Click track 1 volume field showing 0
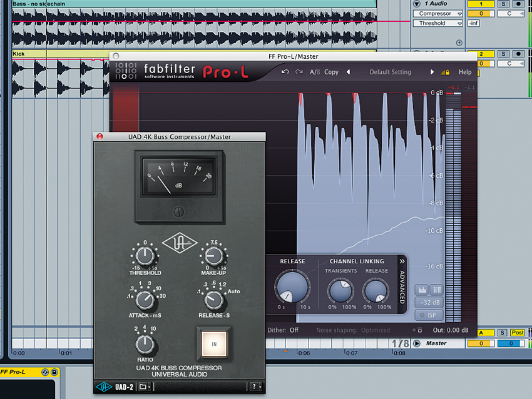The width and height of the screenshot is (532, 399). click(481, 14)
